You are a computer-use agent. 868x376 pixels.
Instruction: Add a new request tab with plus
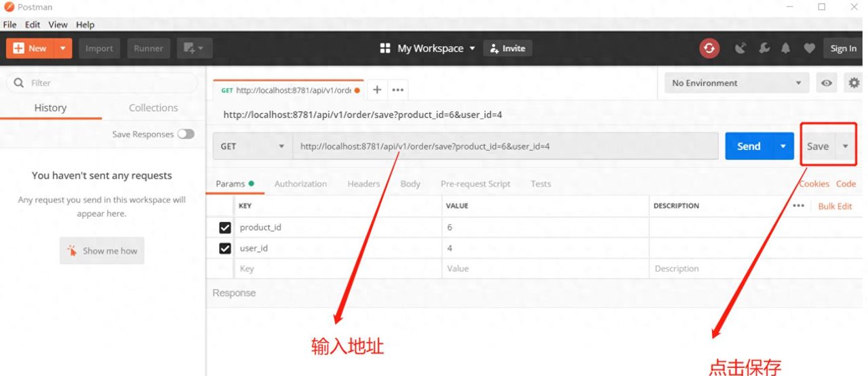click(377, 90)
